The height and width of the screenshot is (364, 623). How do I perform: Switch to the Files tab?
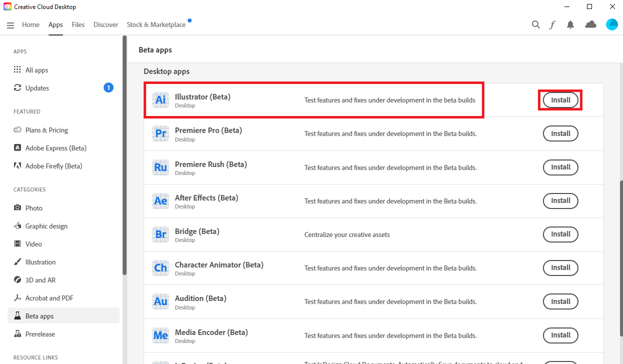[78, 24]
